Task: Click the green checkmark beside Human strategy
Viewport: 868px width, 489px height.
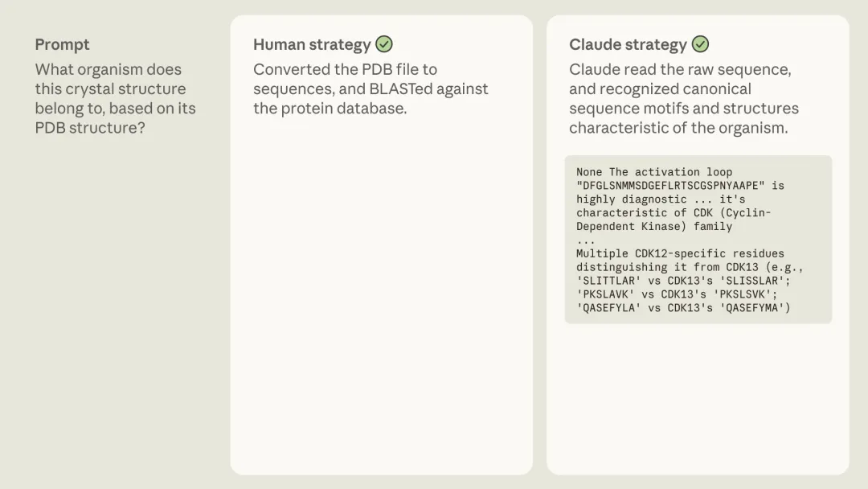Action: click(384, 44)
